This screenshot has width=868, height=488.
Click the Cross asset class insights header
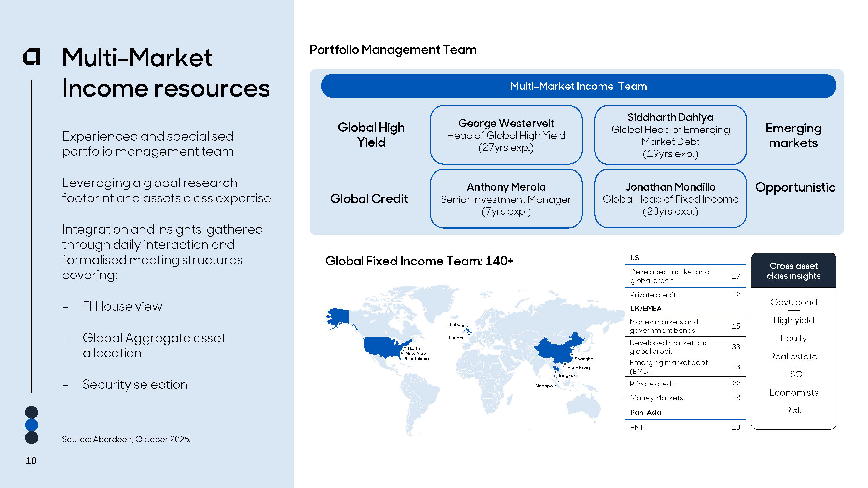(793, 271)
